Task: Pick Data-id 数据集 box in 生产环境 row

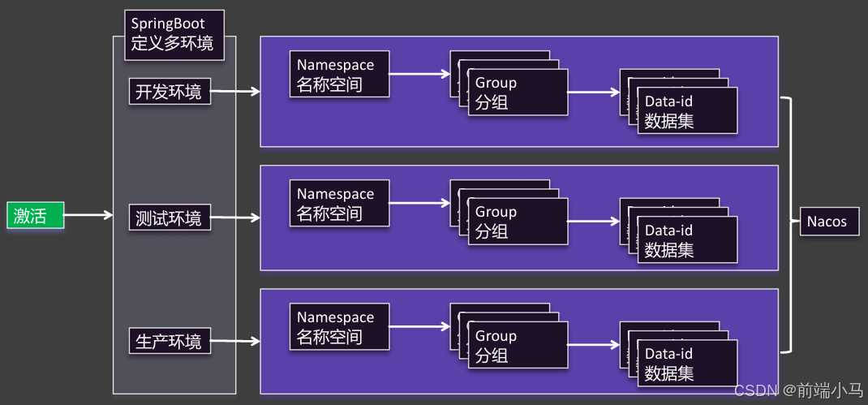Action: point(688,364)
